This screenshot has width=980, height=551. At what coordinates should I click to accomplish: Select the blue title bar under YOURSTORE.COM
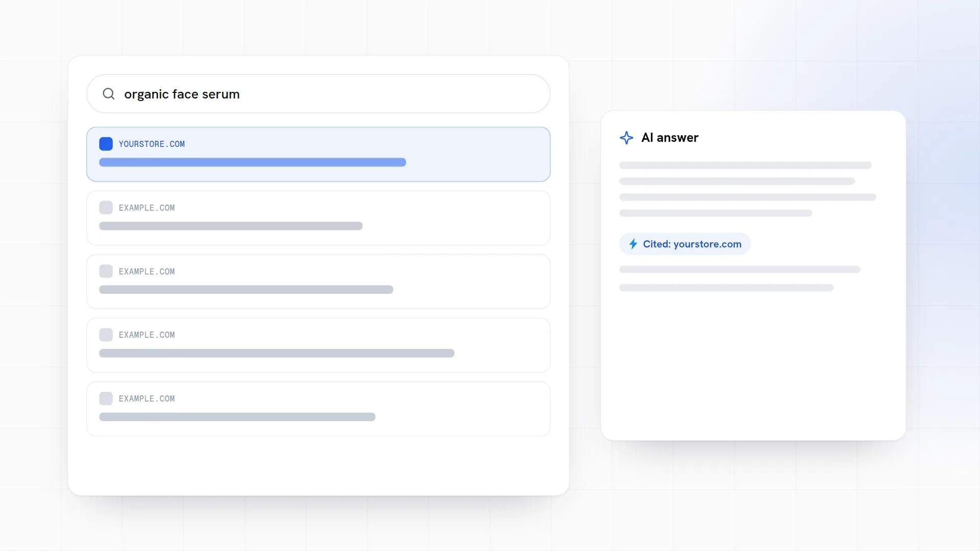click(252, 162)
